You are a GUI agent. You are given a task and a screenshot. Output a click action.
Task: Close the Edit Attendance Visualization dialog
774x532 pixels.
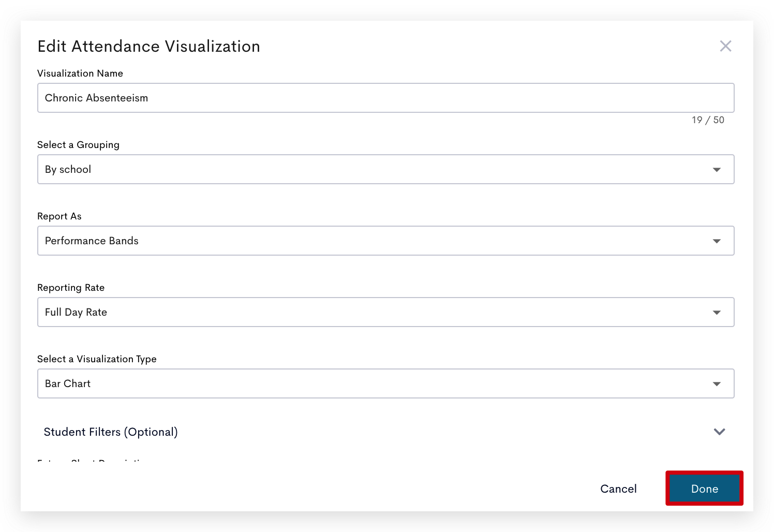pos(725,46)
